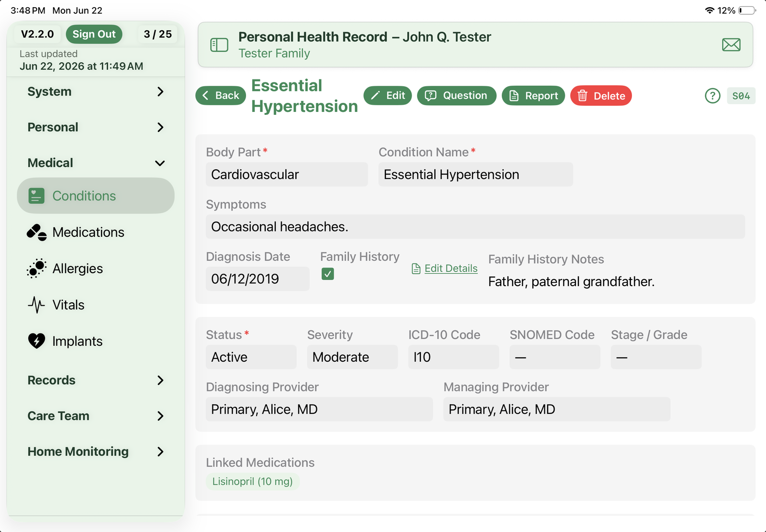Click the Essential Hypertension page heading
This screenshot has height=532, width=766.
[x=304, y=96]
